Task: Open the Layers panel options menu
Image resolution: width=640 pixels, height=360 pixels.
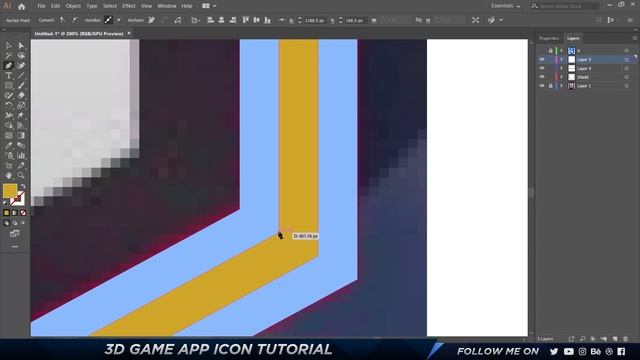Action: pyautogui.click(x=634, y=38)
